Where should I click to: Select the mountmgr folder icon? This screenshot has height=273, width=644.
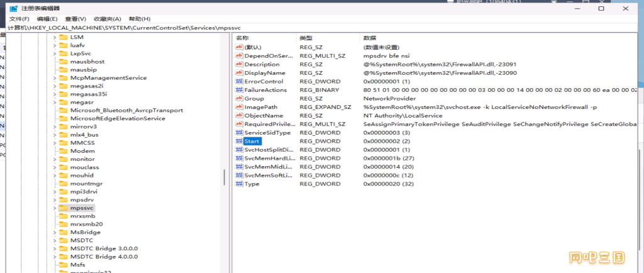[63, 184]
